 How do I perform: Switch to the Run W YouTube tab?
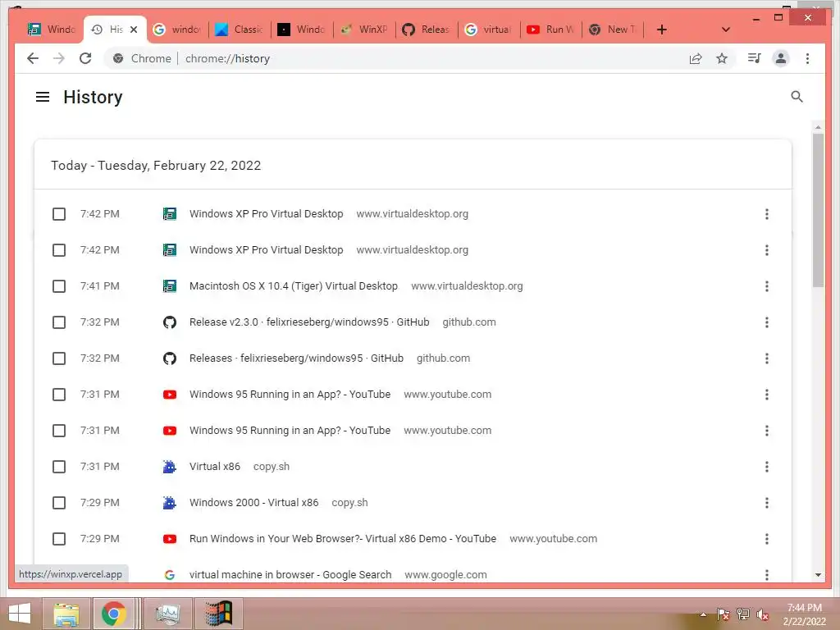[550, 30]
